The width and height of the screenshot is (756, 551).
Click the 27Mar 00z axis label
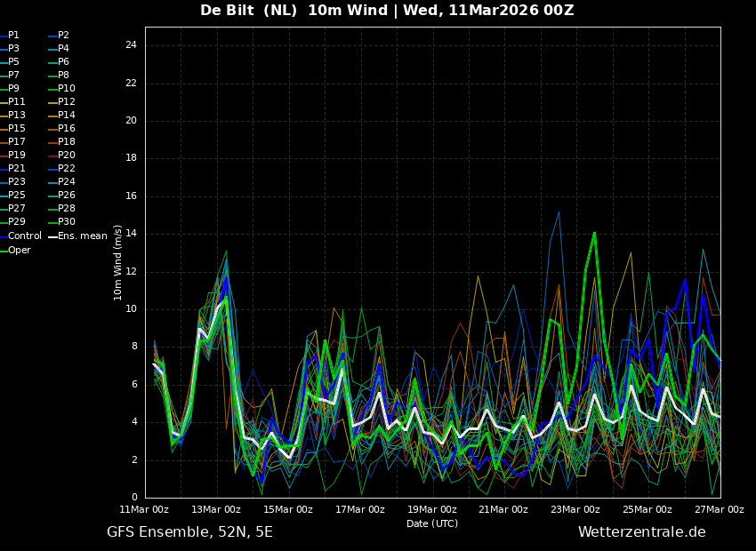pos(719,510)
